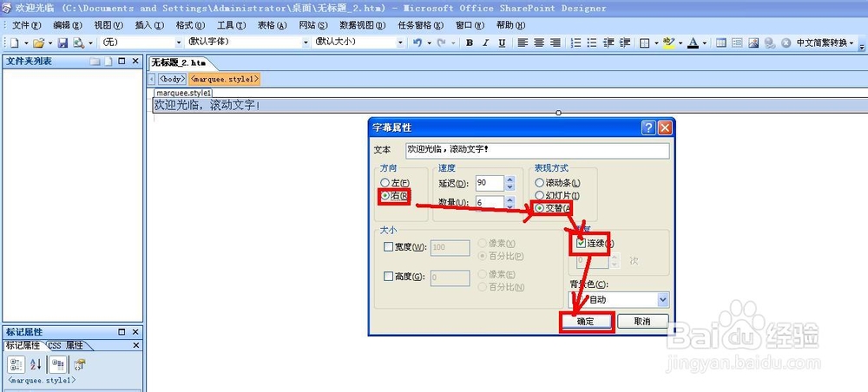
Task: Center the text alignment
Action: click(x=539, y=42)
